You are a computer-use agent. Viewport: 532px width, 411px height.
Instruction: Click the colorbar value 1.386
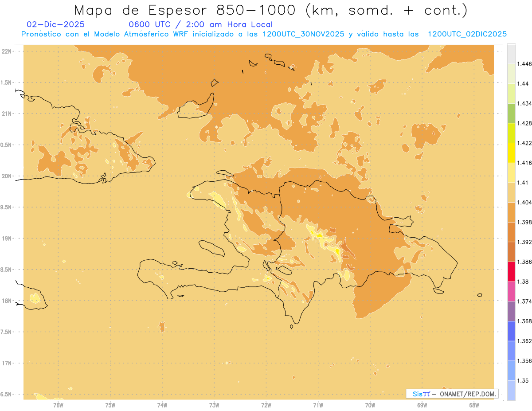(524, 262)
